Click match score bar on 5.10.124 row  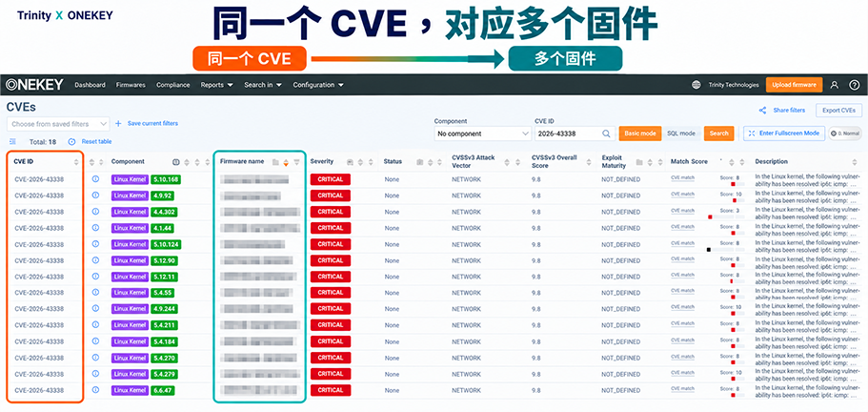(726, 250)
